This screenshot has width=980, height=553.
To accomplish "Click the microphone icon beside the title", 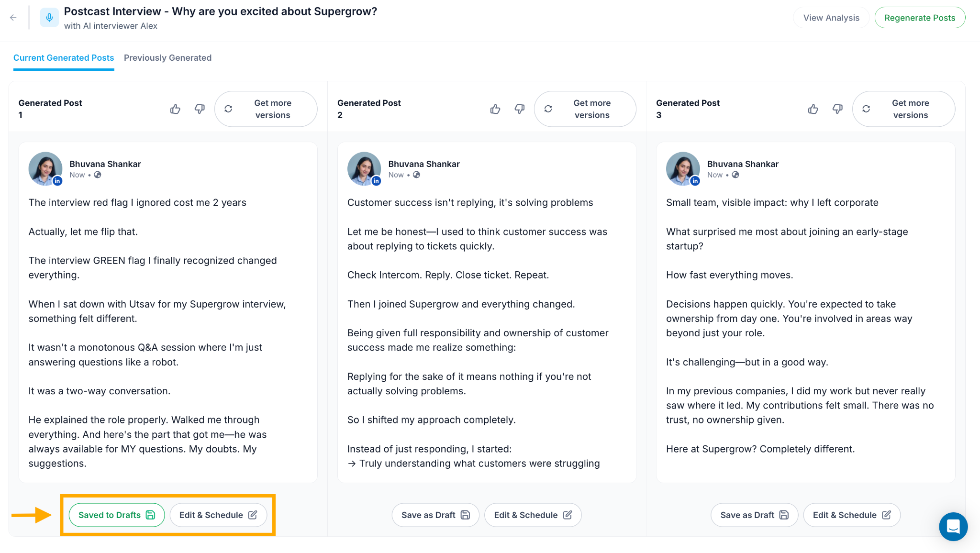I will [49, 18].
